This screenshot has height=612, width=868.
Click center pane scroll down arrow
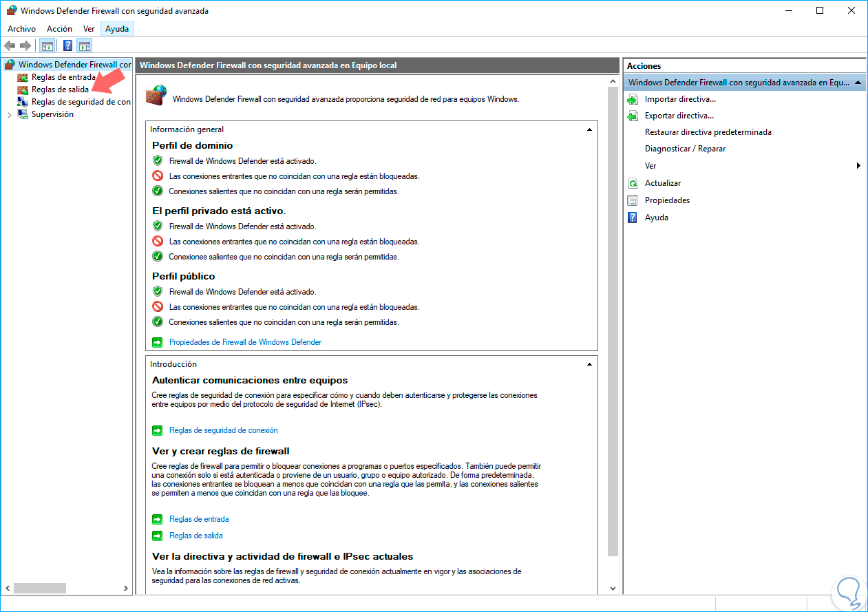point(613,589)
